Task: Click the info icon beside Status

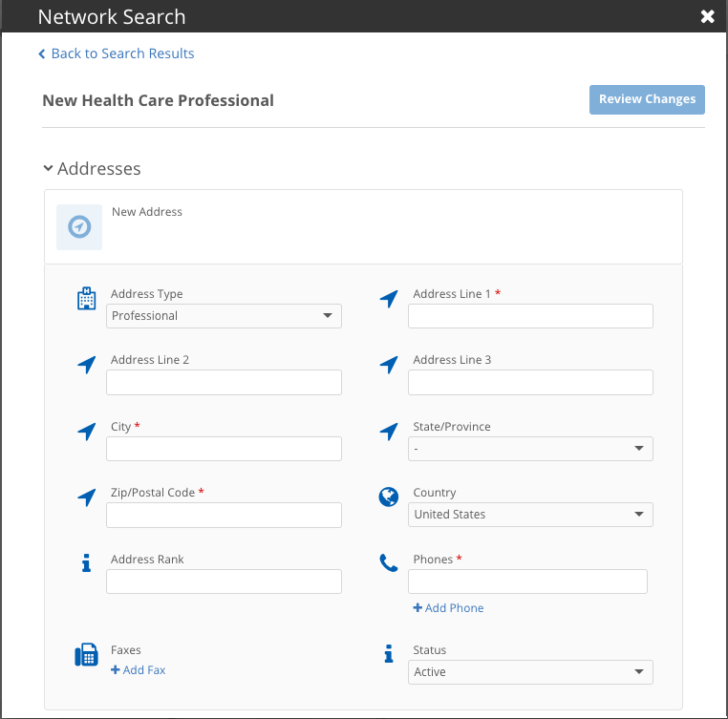Action: click(x=389, y=654)
